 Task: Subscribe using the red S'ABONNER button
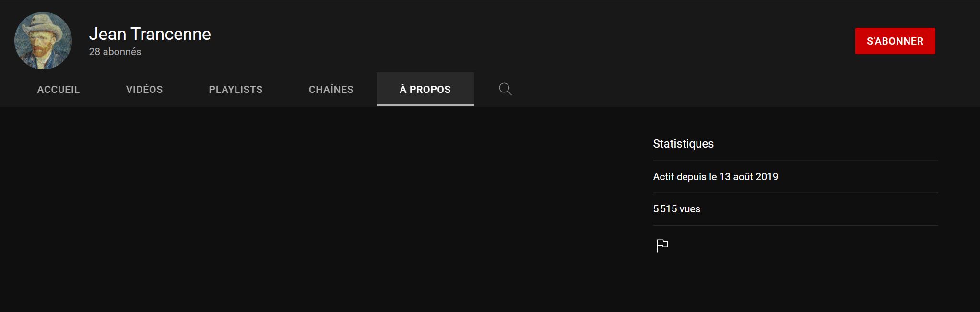coord(895,41)
